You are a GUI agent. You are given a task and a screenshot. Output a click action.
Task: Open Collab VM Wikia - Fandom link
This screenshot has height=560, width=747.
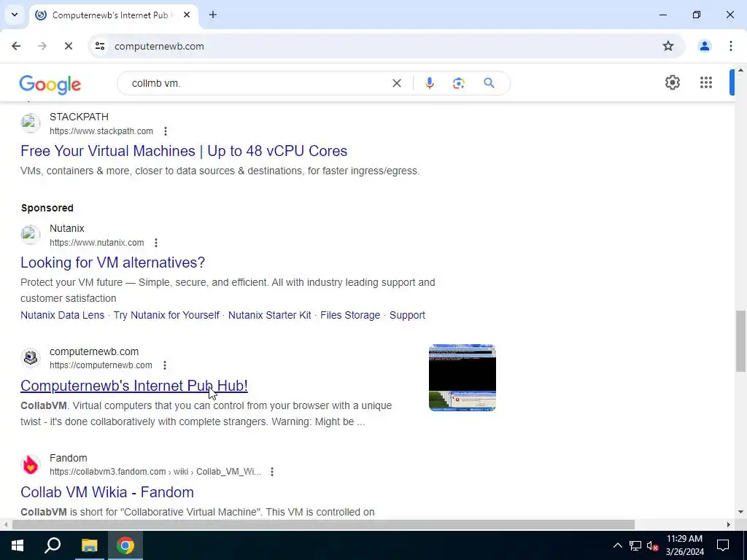point(107,492)
